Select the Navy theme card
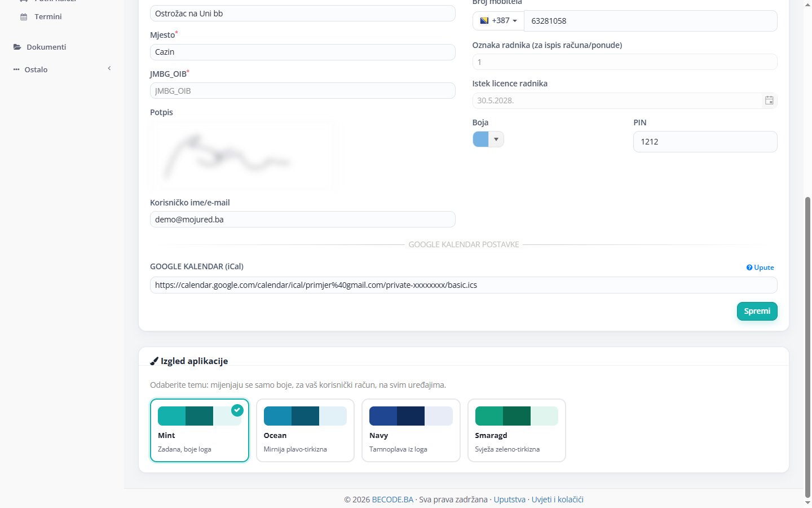This screenshot has height=508, width=812. (x=411, y=430)
